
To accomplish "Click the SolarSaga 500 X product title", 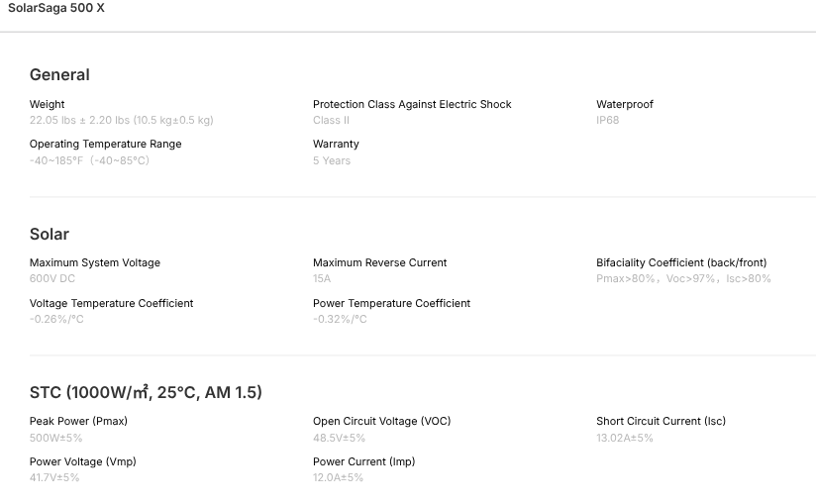I will click(x=55, y=8).
